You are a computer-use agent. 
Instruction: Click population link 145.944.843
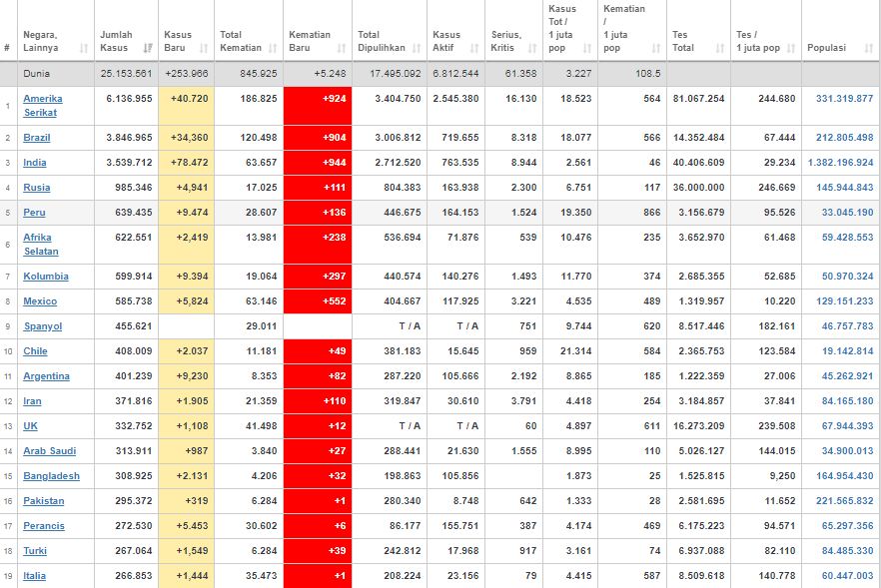click(x=844, y=188)
